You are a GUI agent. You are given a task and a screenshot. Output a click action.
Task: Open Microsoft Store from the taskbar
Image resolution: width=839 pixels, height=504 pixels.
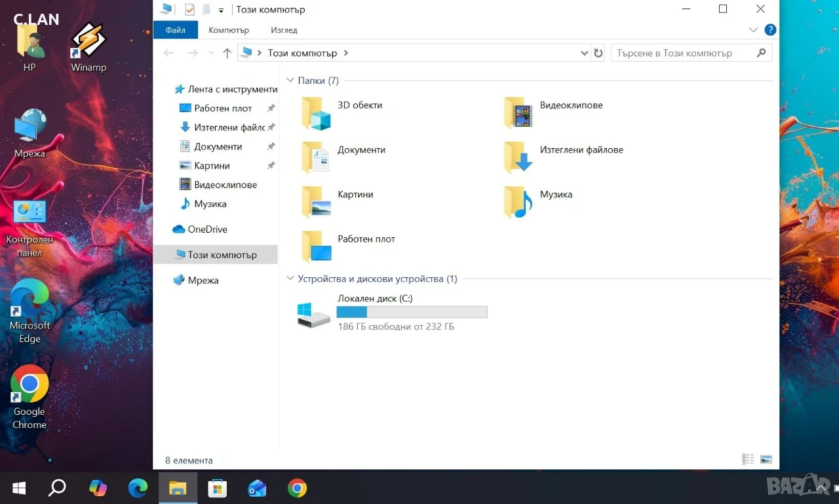[x=217, y=488]
